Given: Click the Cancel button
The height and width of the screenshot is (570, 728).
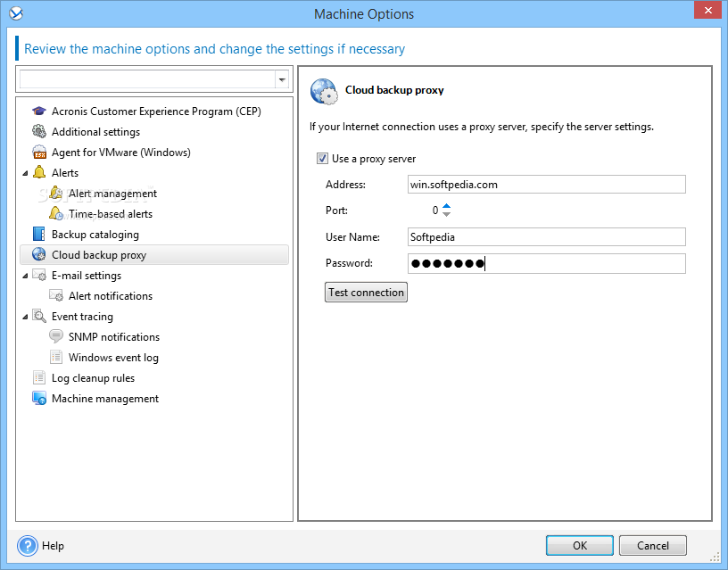Looking at the screenshot, I should coord(653,545).
